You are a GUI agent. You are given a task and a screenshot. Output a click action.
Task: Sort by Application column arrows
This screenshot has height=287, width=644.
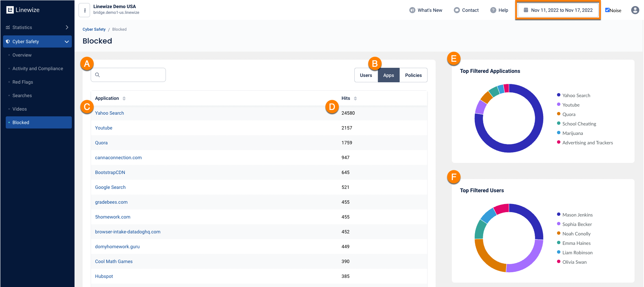[124, 98]
